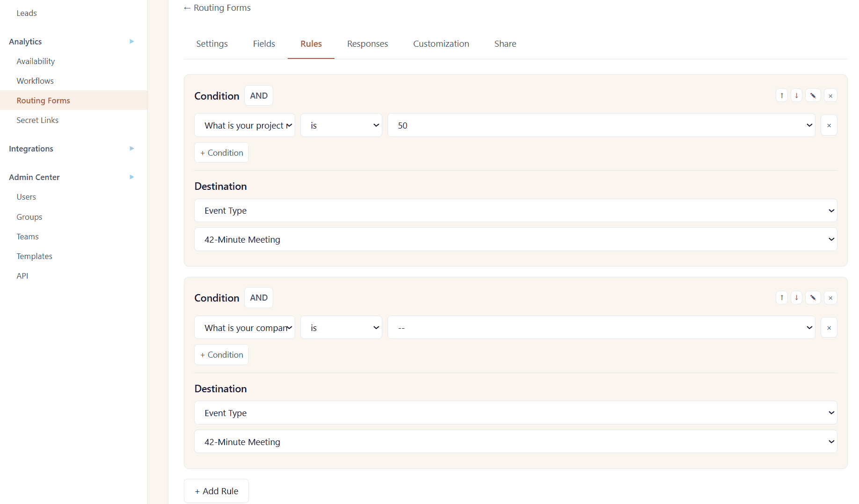This screenshot has height=504, width=859.
Task: Delete first rule with x icon
Action: coord(830,95)
